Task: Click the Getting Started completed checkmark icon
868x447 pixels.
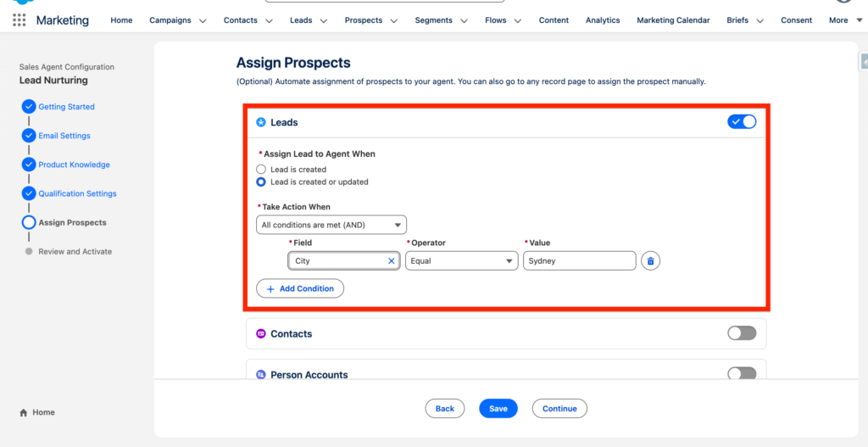Action: coord(29,107)
